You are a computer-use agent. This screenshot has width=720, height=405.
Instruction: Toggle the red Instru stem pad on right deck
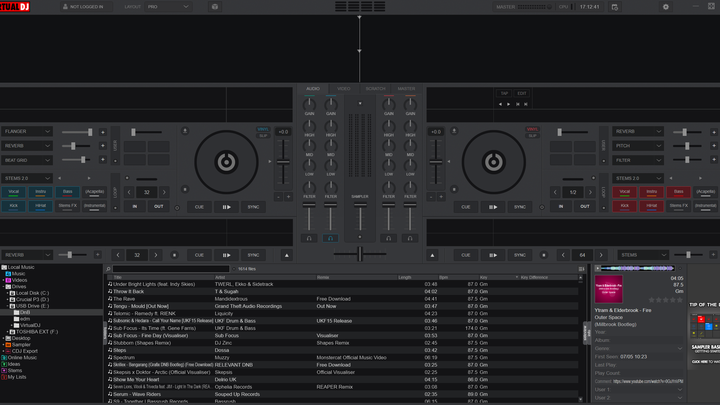click(652, 192)
